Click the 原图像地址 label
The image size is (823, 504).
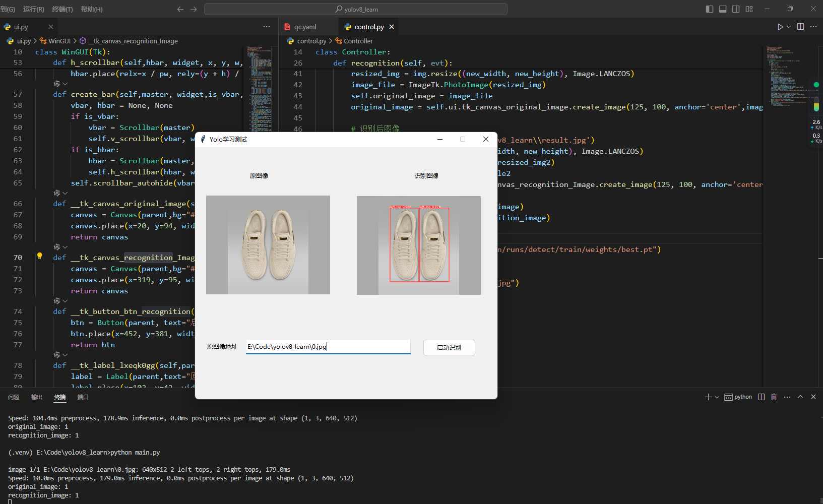pos(222,347)
